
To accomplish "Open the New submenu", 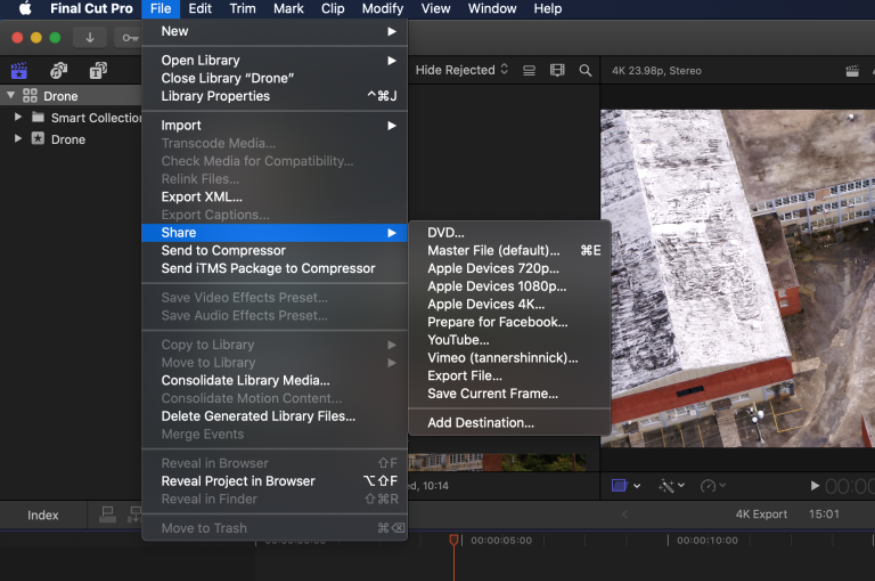I will tap(275, 31).
